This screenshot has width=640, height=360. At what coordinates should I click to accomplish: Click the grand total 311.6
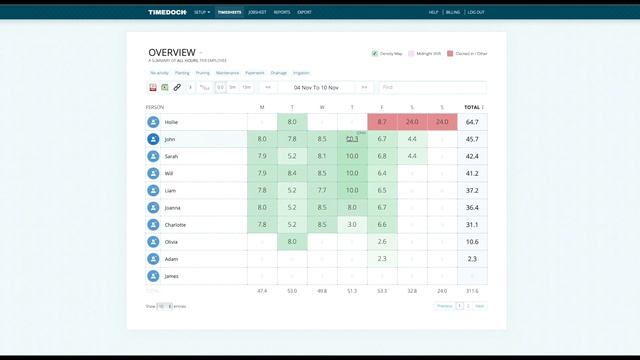[x=472, y=291]
